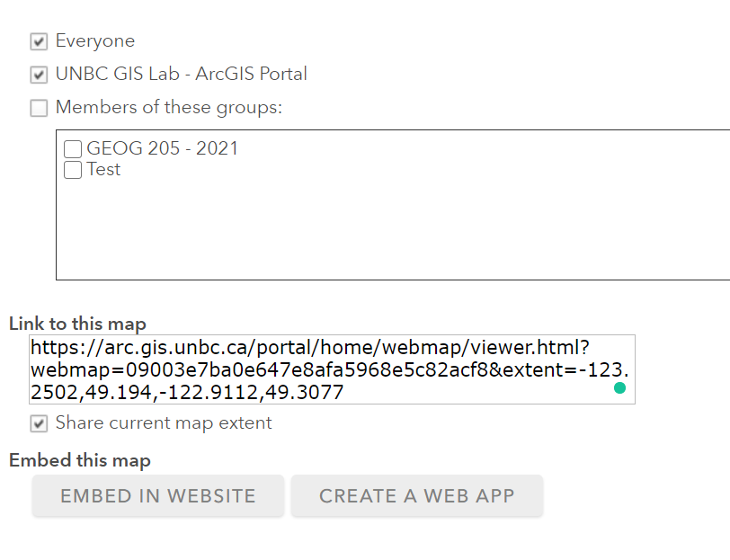This screenshot has width=730, height=560.
Task: Click inside the map link URL field
Action: coord(332,369)
